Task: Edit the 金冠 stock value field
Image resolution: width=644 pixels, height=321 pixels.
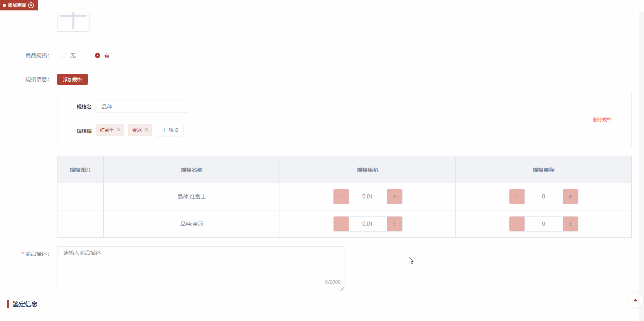Action: pyautogui.click(x=544, y=224)
